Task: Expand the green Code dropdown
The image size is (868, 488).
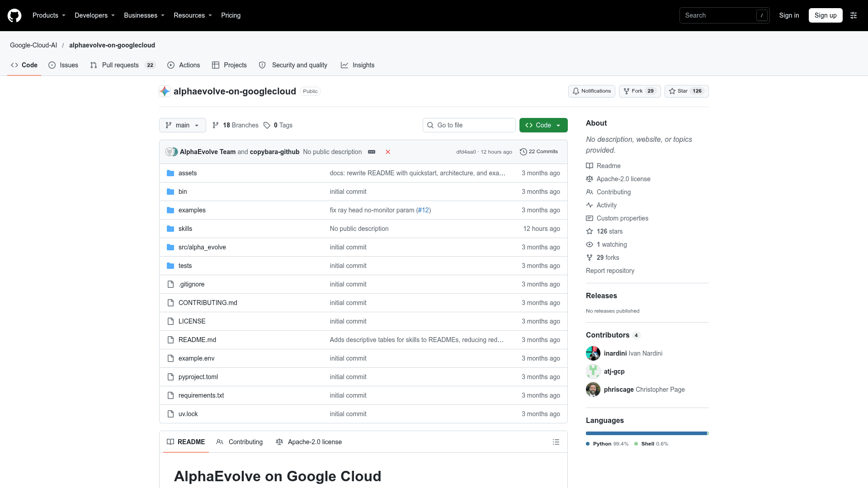Action: (543, 125)
